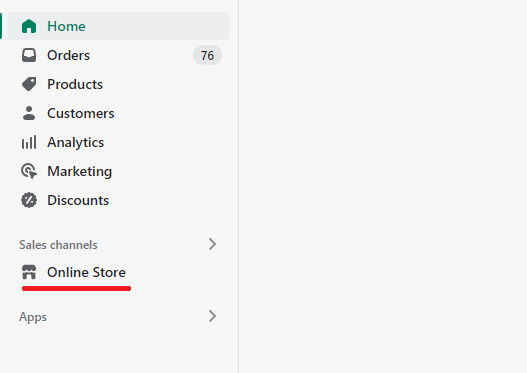Click the Home house icon

(x=29, y=26)
